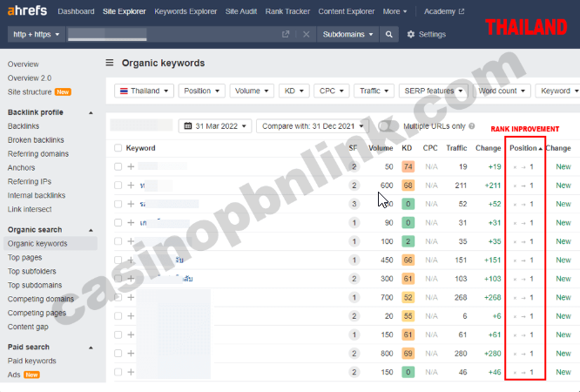The height and width of the screenshot is (392, 580).
Task: Open Rank Tracker
Action: coord(287,11)
